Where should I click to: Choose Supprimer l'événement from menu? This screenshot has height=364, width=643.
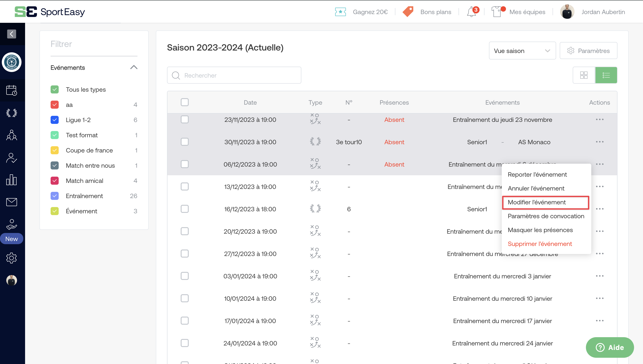coord(540,244)
